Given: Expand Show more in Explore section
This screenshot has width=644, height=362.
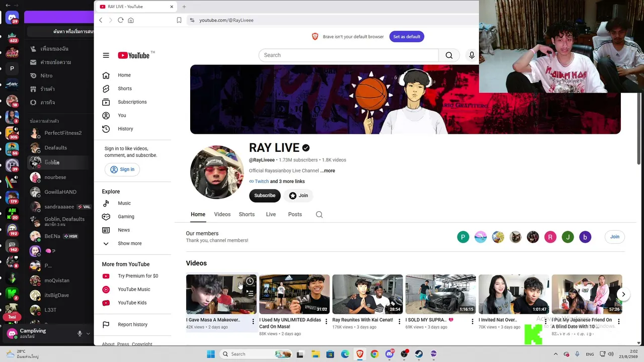Looking at the screenshot, I should (x=129, y=243).
